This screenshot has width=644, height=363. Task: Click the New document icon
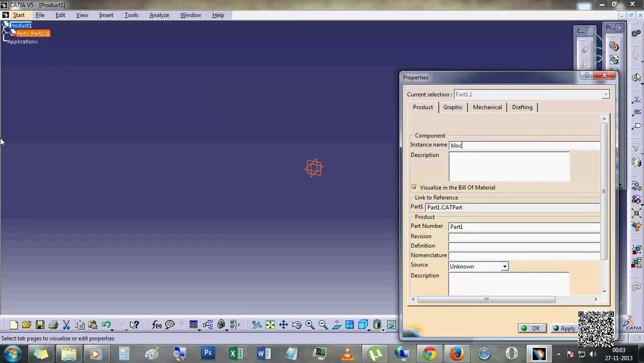click(x=14, y=325)
